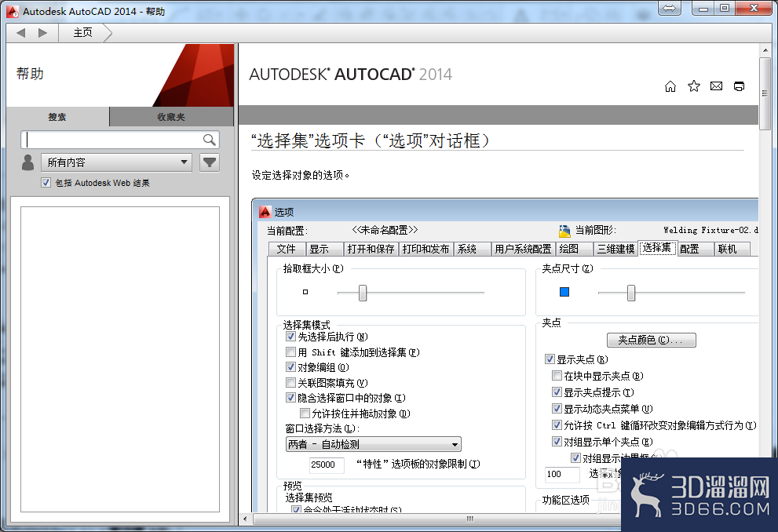Toggle 先选择后执行 checkbox
The width and height of the screenshot is (778, 532).
[290, 337]
